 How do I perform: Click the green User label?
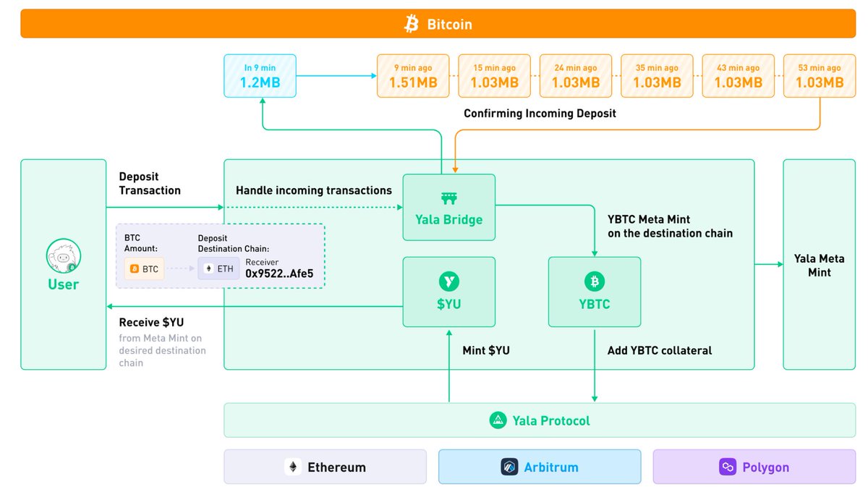point(63,284)
